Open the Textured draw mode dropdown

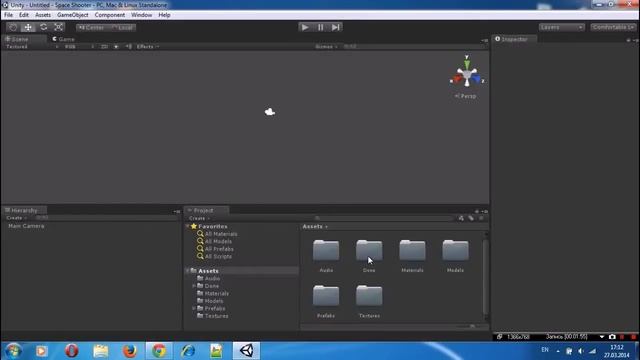click(31, 47)
